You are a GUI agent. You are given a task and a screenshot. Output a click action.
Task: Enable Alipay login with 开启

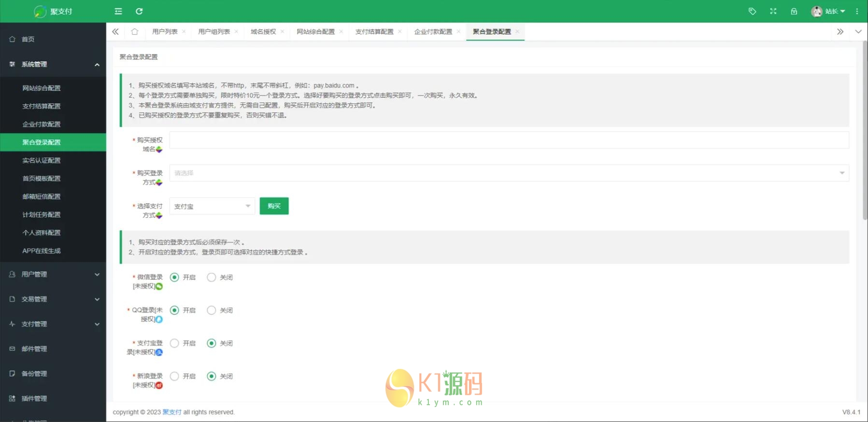click(175, 343)
